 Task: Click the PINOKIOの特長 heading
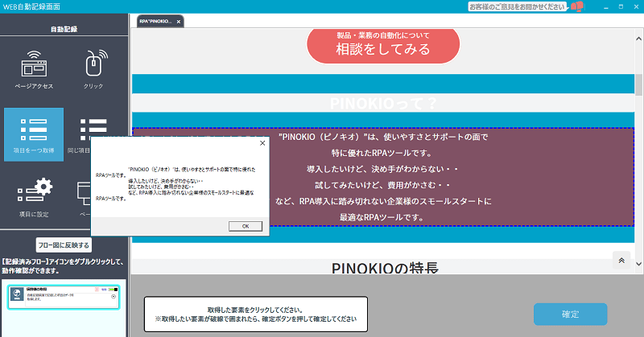385,268
